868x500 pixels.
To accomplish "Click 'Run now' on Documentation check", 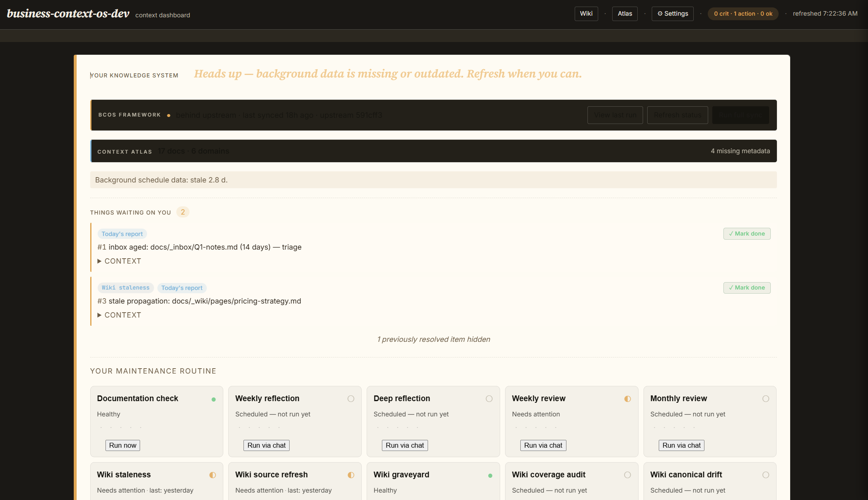I will (x=123, y=445).
